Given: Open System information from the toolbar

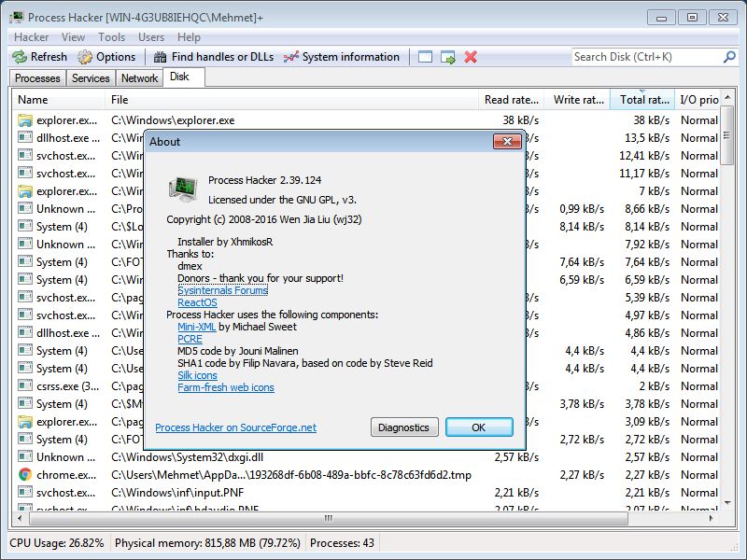Looking at the screenshot, I should pyautogui.click(x=342, y=57).
